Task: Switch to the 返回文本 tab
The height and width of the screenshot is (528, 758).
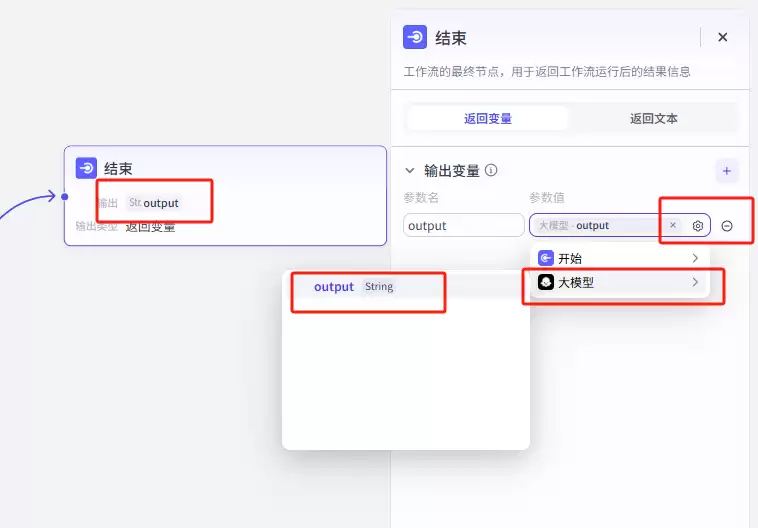Action: pyautogui.click(x=654, y=118)
